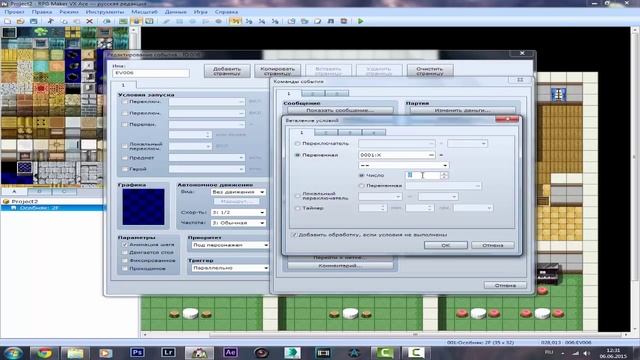Screen dimensions: 640x360
Task: Start Playtest with green play icon
Action: (360, 21)
